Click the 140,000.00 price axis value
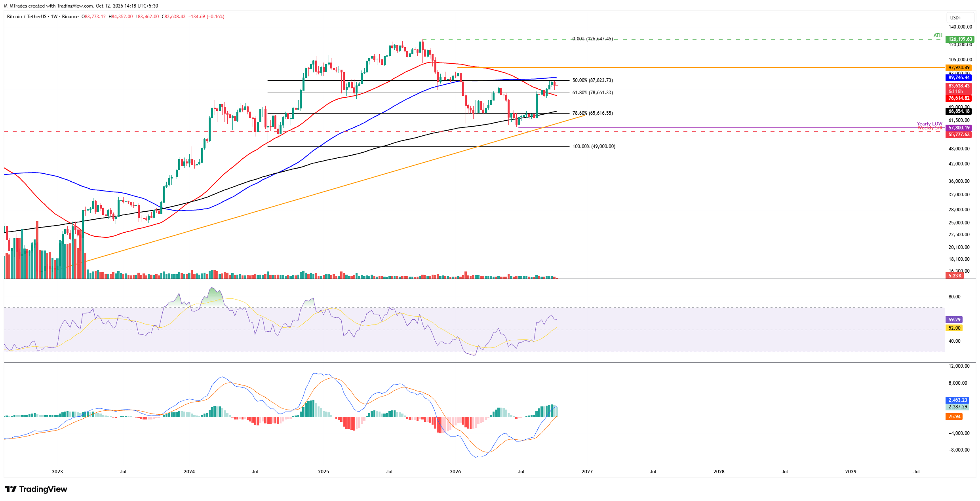Viewport: 980px width, 501px height. click(960, 27)
